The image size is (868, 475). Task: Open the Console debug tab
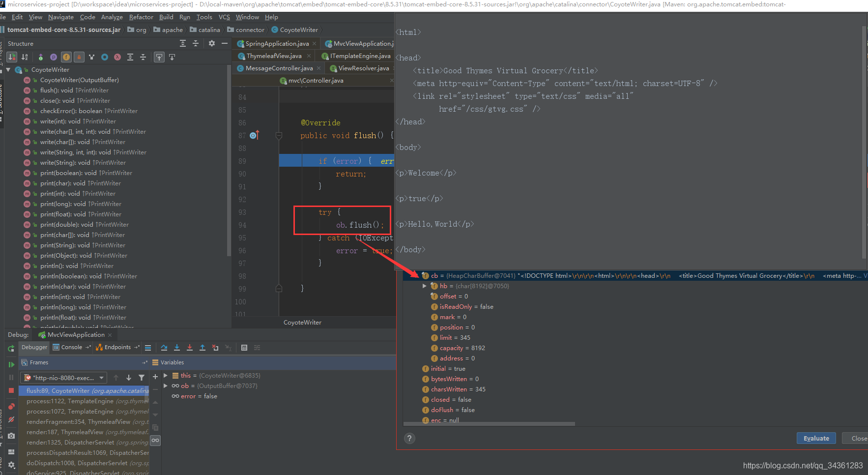(x=72, y=347)
